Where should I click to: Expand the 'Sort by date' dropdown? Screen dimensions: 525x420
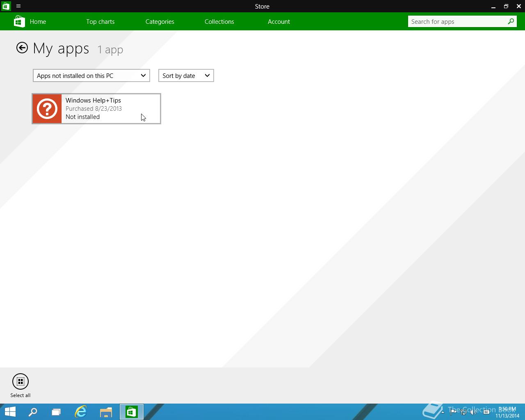coord(186,75)
